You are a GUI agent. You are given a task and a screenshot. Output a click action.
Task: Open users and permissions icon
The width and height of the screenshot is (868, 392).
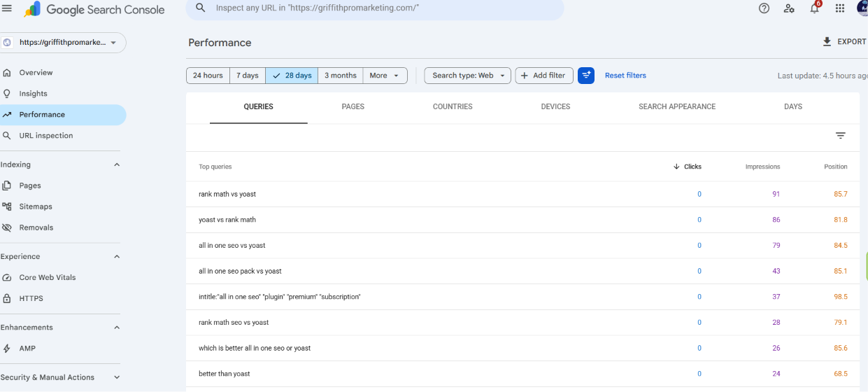coord(789,8)
